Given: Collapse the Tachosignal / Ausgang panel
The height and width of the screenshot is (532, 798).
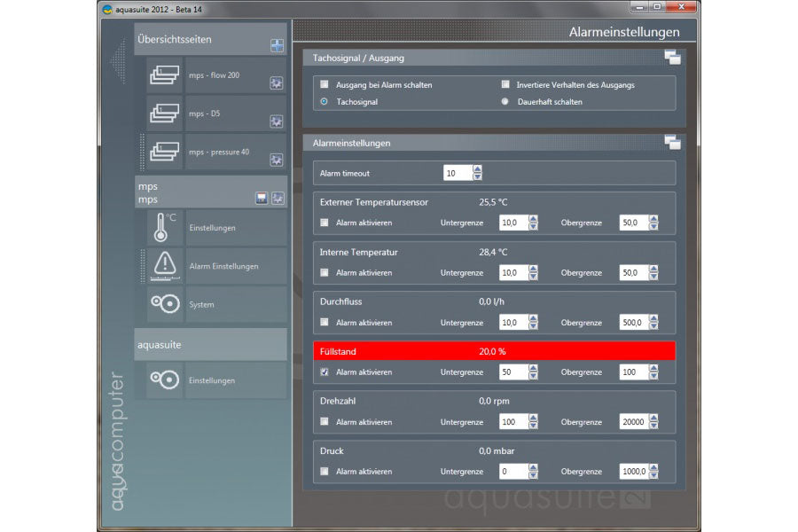Looking at the screenshot, I should point(671,59).
